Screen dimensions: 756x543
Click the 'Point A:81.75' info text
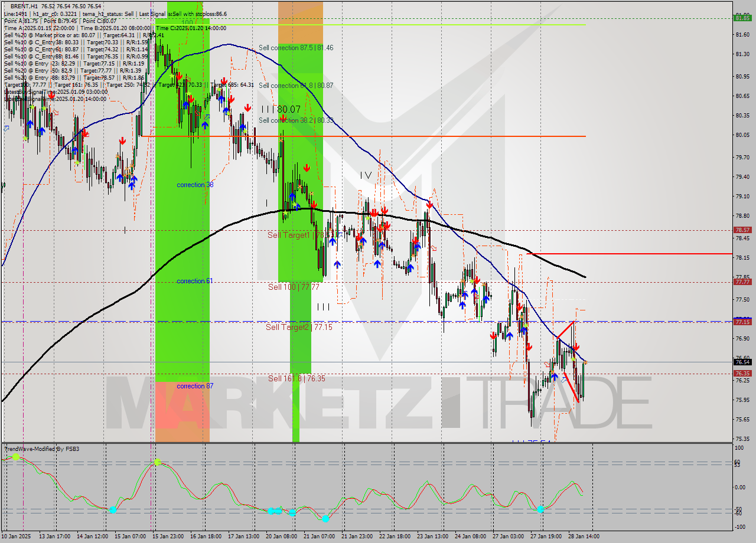click(x=22, y=21)
